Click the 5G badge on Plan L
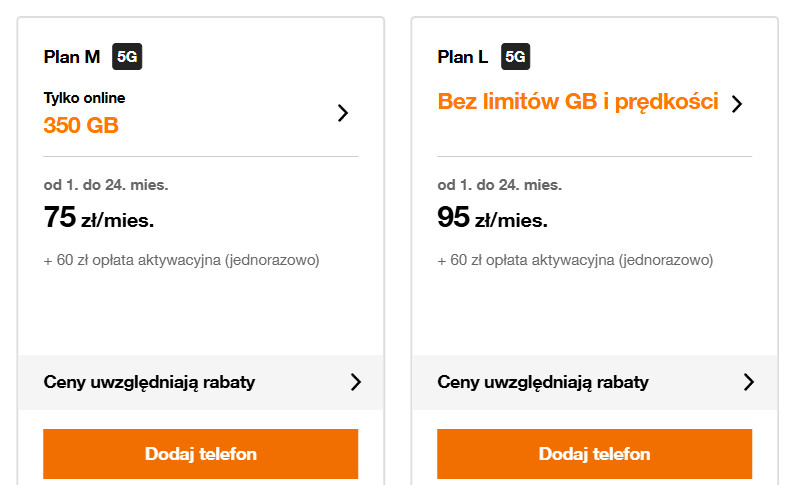The image size is (798, 485). 515,57
